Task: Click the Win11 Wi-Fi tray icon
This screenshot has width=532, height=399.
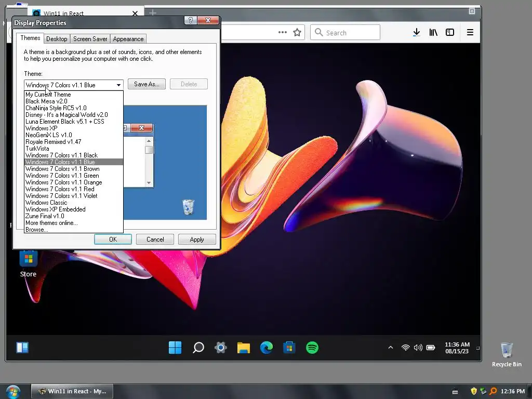Action: coord(405,348)
